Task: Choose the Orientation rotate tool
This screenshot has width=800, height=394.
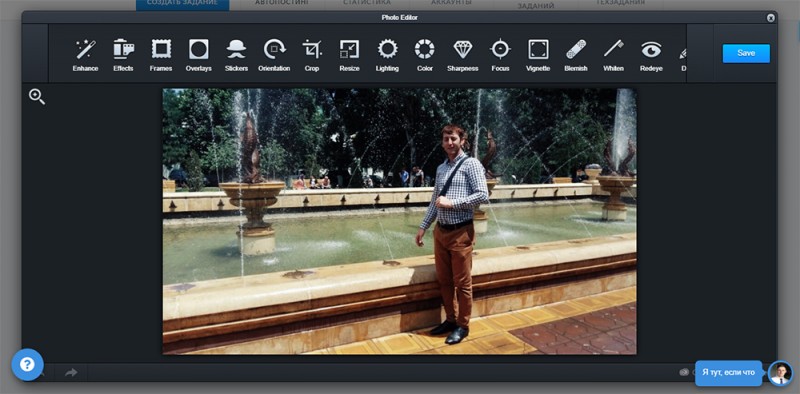Action: pyautogui.click(x=274, y=55)
